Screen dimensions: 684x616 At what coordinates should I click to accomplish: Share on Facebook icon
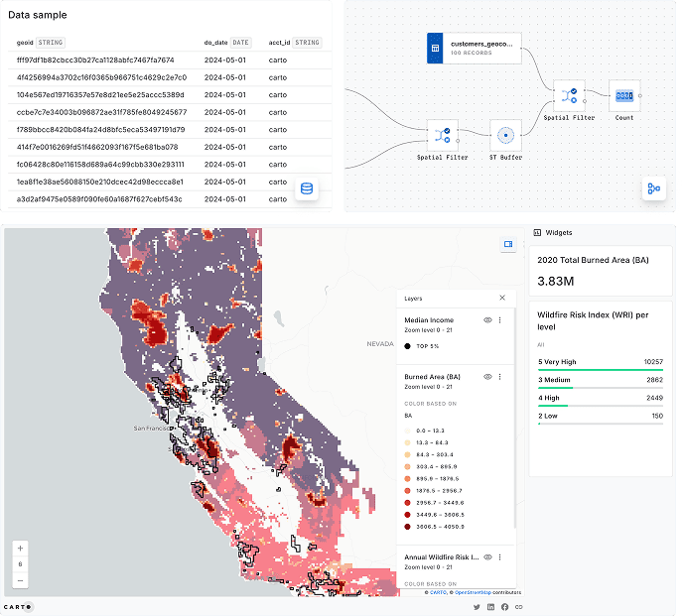click(x=504, y=607)
